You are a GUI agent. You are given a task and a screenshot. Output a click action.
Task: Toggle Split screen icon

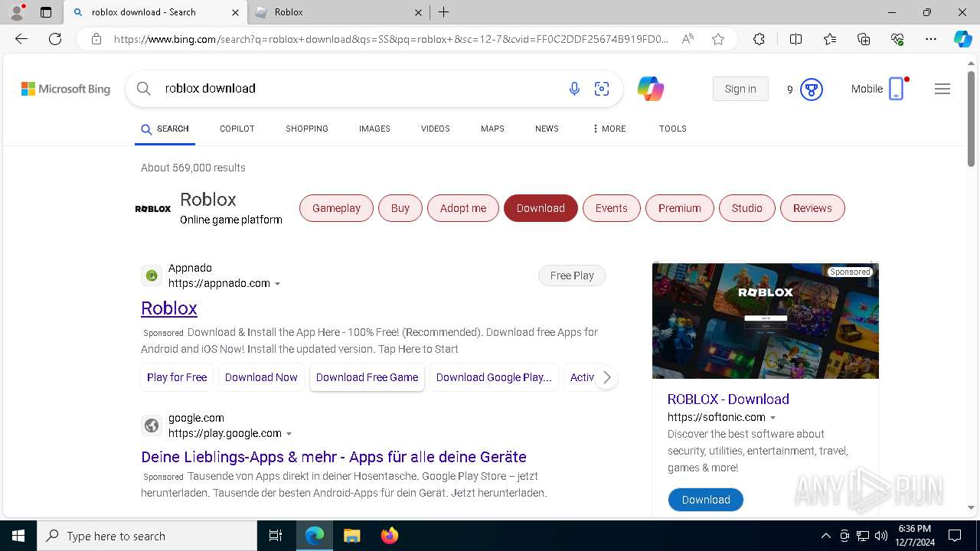[795, 39]
